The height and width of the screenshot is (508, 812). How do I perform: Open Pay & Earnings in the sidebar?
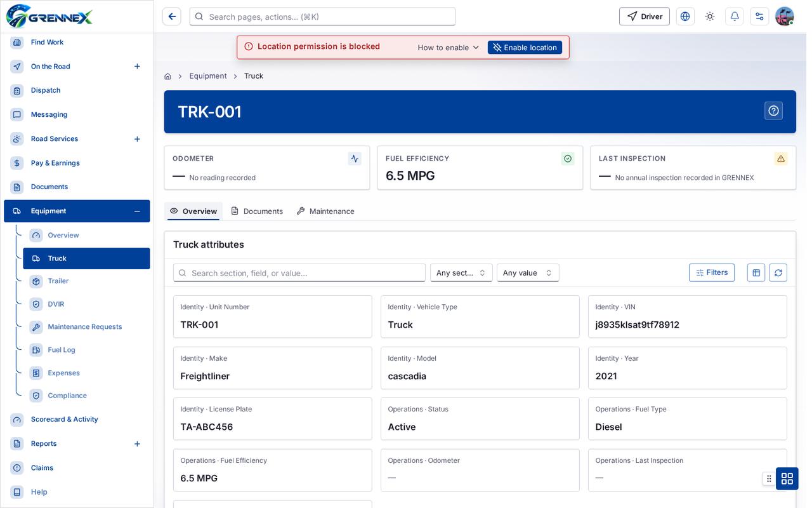coord(77,163)
